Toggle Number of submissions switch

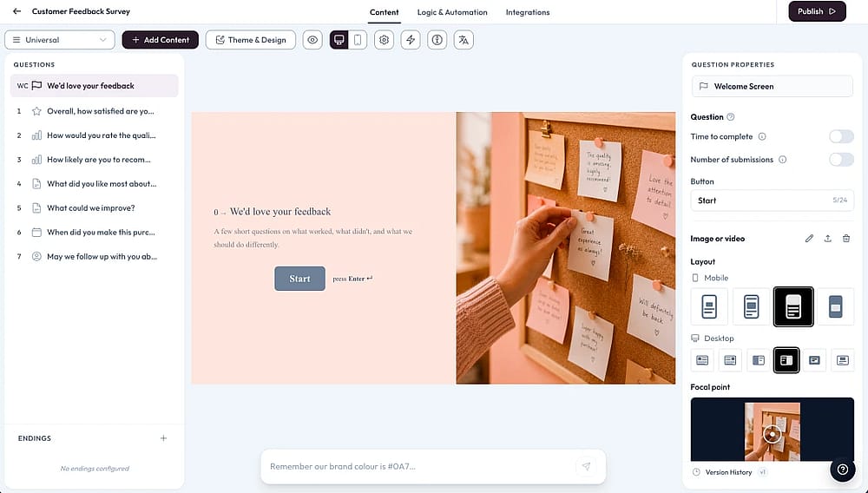[841, 160]
